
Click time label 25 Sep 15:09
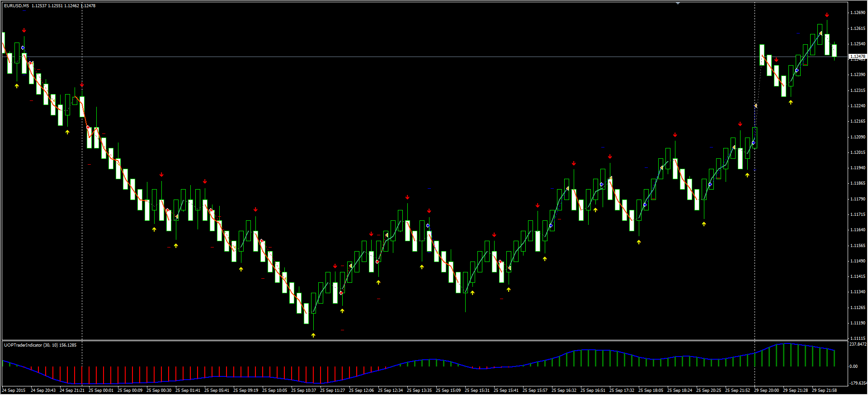pyautogui.click(x=448, y=390)
